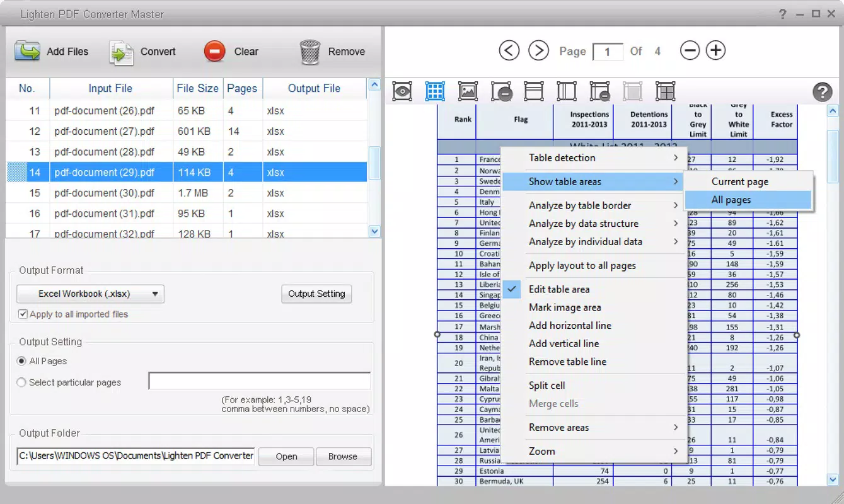Open the Output Setting button
The image size is (844, 504).
[316, 294]
